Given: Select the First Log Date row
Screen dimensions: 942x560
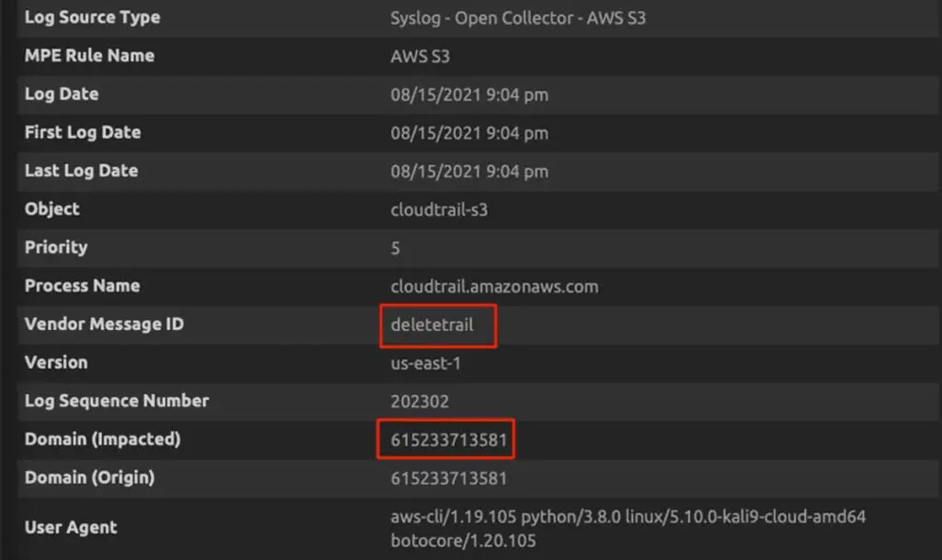Looking at the screenshot, I should [82, 132].
